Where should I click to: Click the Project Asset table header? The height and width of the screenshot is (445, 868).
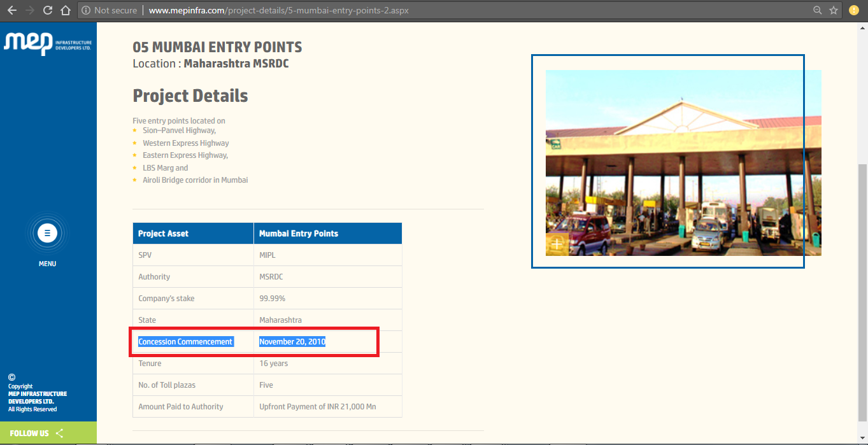pyautogui.click(x=193, y=233)
